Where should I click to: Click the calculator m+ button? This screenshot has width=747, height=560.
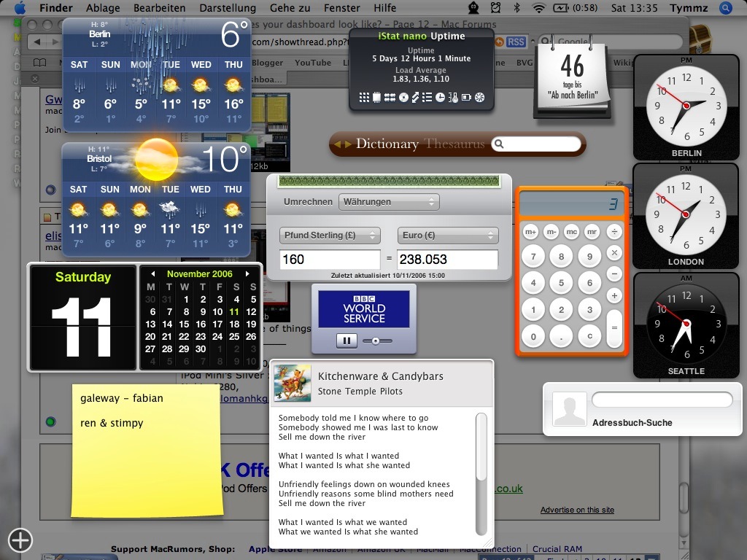click(x=531, y=232)
